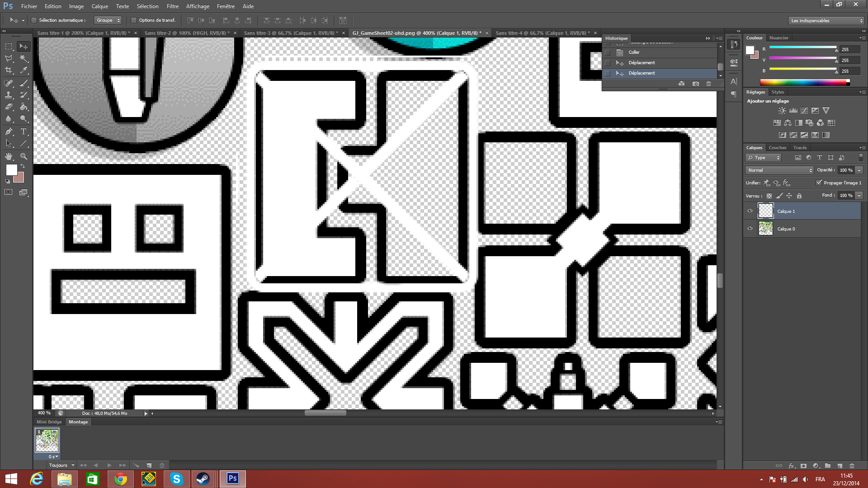Hide the Calque 0 layer

[750, 229]
